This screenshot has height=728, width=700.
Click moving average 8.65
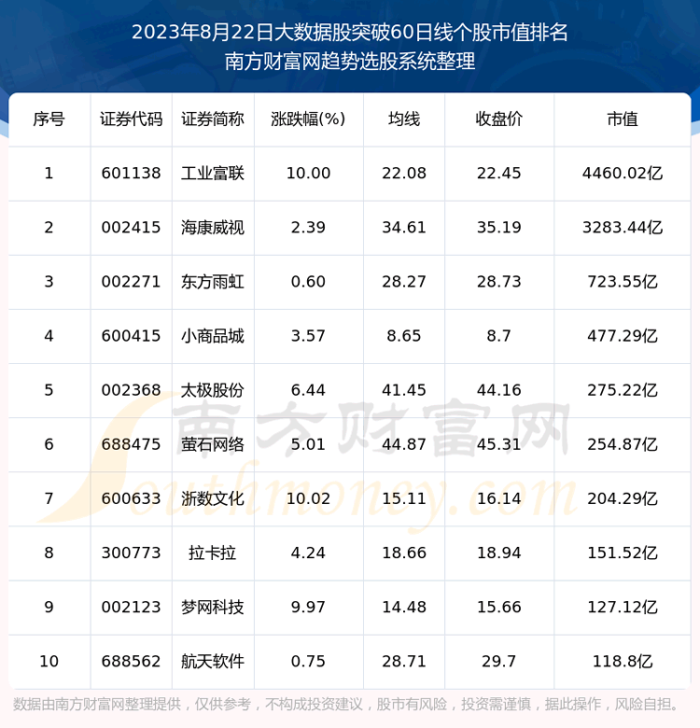point(404,336)
